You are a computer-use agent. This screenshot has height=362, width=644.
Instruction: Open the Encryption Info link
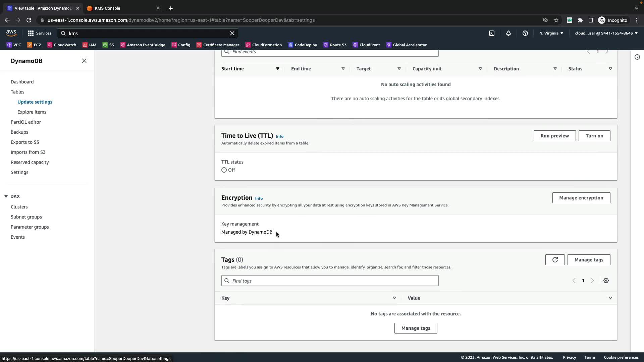coord(259,198)
